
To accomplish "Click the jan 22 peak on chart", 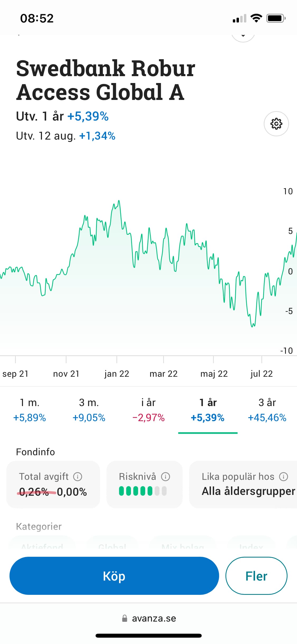I will pos(119,201).
